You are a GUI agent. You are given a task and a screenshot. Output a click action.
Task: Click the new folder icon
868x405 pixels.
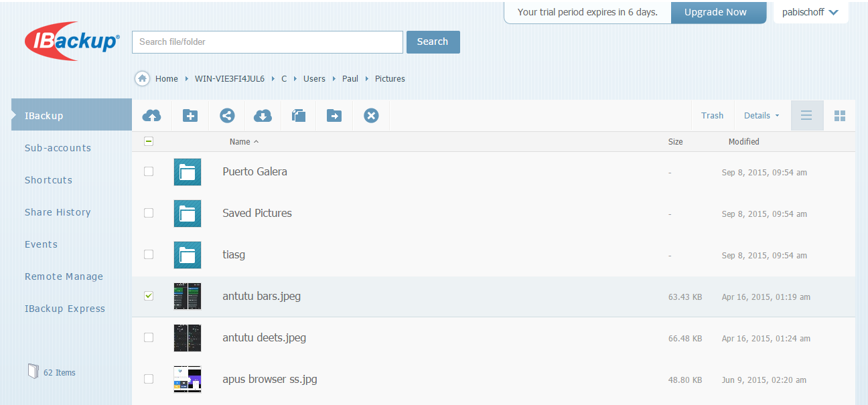190,116
